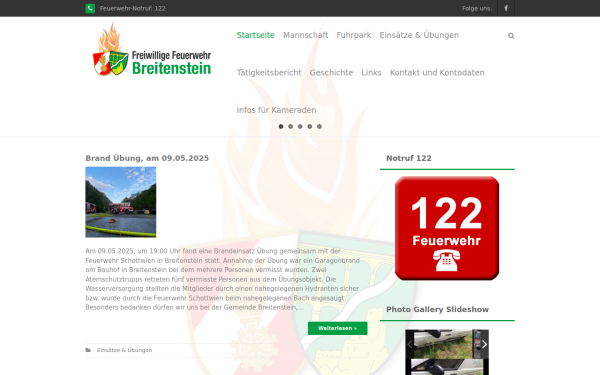Image resolution: width=600 pixels, height=375 pixels.
Task: Open the Mannschaft menu item
Action: point(306,35)
